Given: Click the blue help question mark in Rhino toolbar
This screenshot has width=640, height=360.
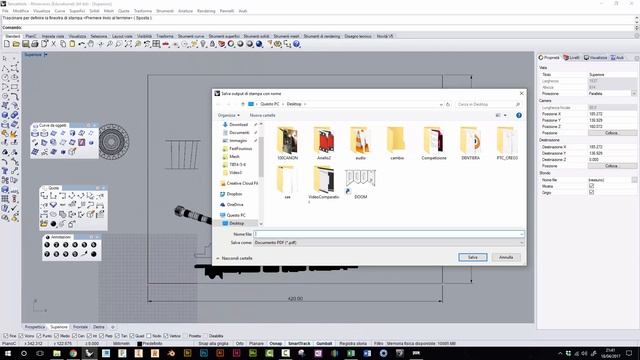Looking at the screenshot, I should [x=296, y=44].
